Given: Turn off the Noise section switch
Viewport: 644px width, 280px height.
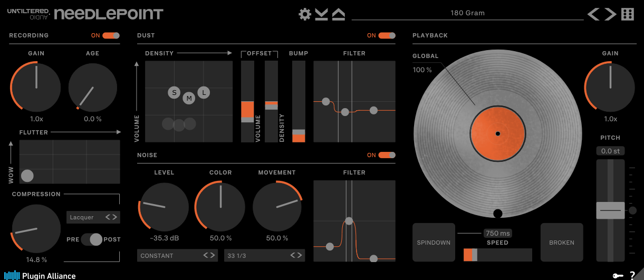Looking at the screenshot, I should point(387,155).
